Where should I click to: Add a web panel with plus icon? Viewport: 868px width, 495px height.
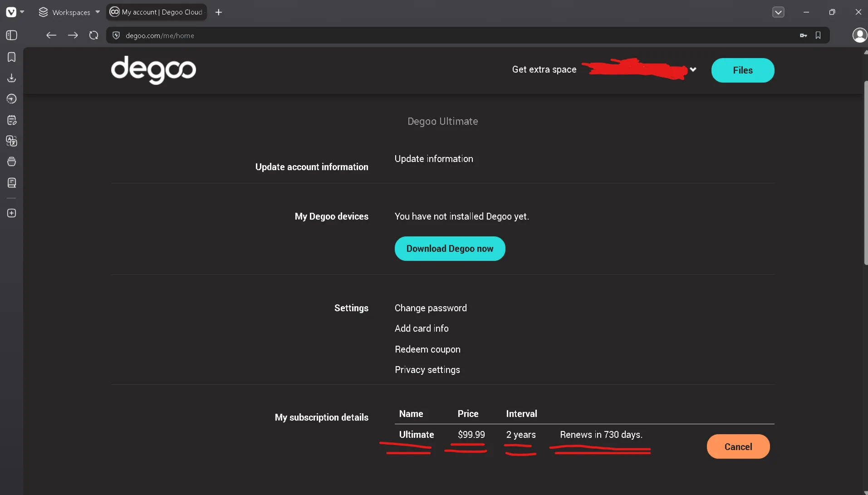12,213
